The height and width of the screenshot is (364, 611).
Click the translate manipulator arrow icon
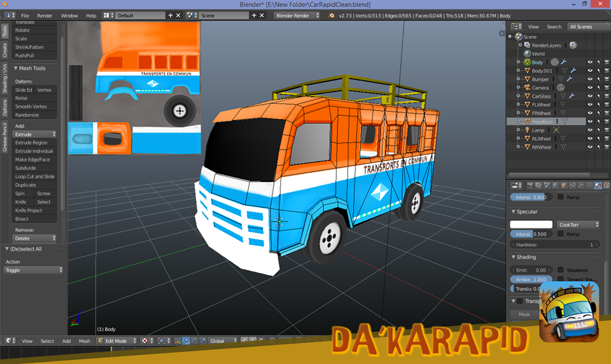click(x=186, y=340)
